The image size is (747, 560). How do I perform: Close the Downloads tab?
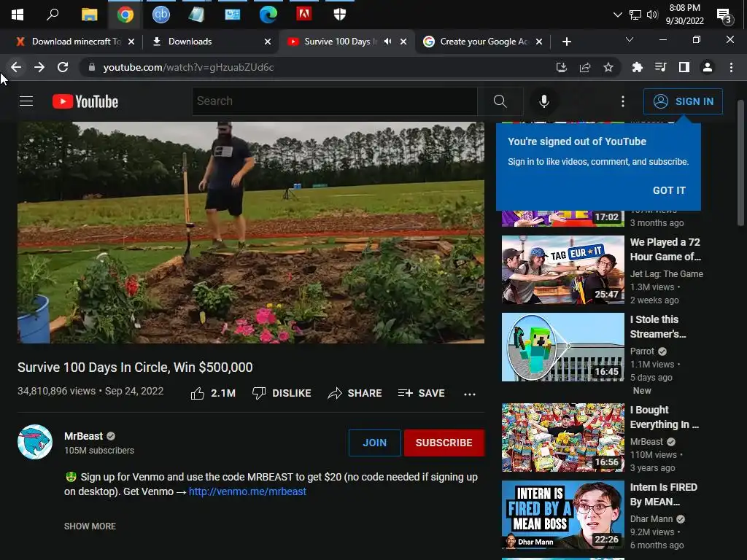pyautogui.click(x=268, y=42)
